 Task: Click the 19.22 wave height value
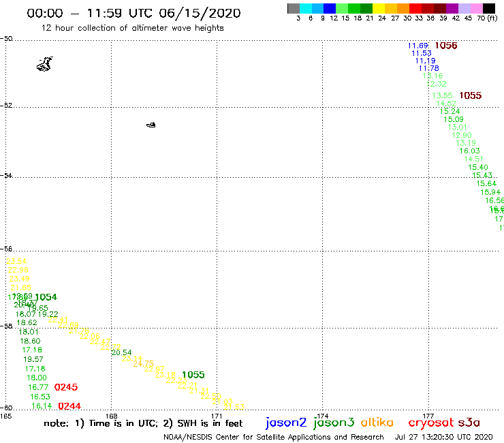tap(48, 314)
